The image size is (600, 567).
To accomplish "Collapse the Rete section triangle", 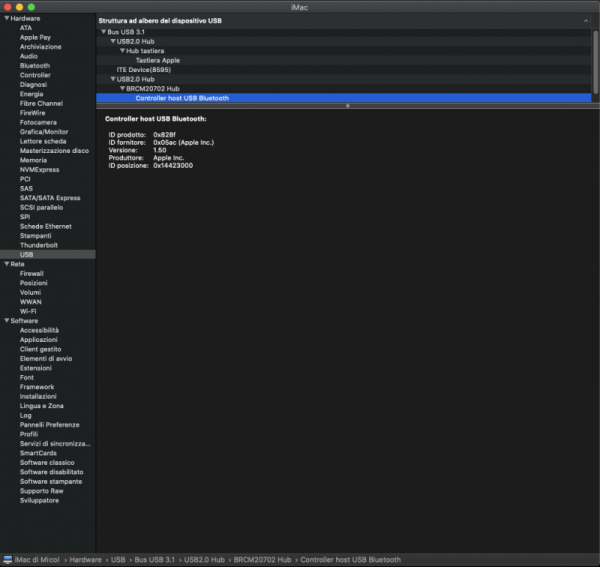I will [x=6, y=263].
